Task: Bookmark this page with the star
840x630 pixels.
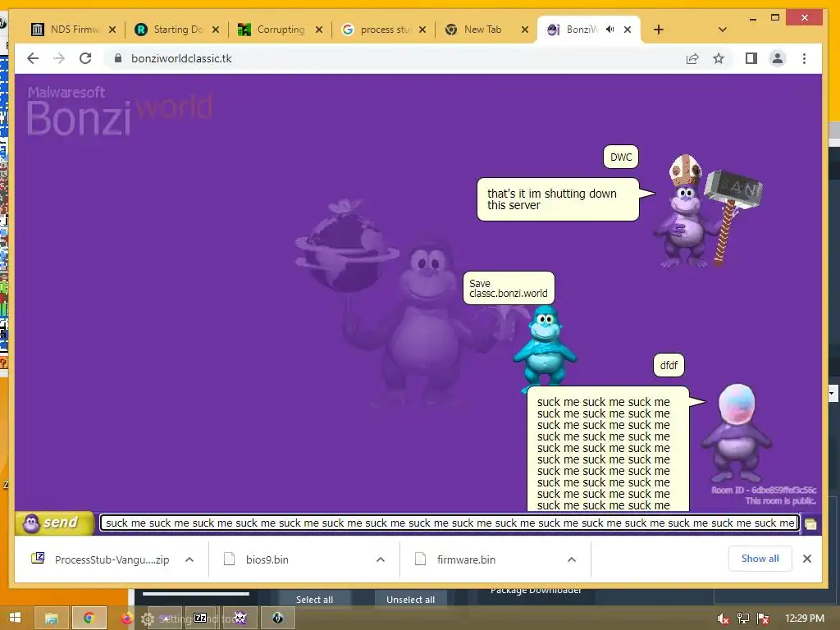Action: click(x=719, y=58)
